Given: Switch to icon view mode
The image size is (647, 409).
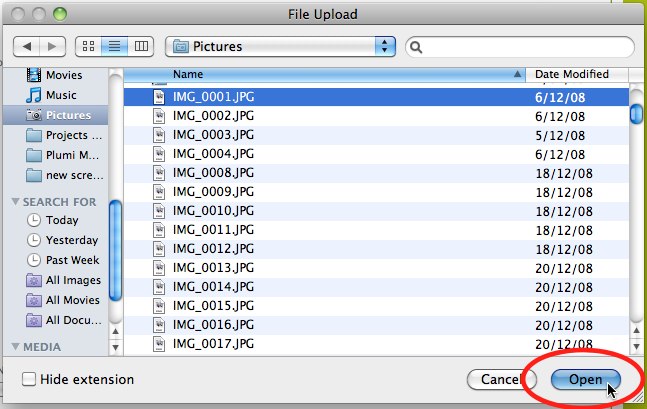Looking at the screenshot, I should tap(88, 46).
